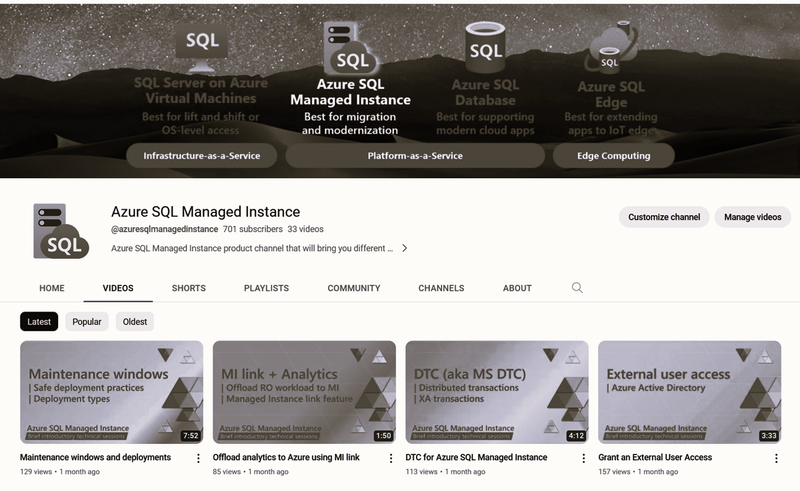Click '113 views • 1 month ago' text
Viewport: 800px width, 491px height.
click(445, 472)
